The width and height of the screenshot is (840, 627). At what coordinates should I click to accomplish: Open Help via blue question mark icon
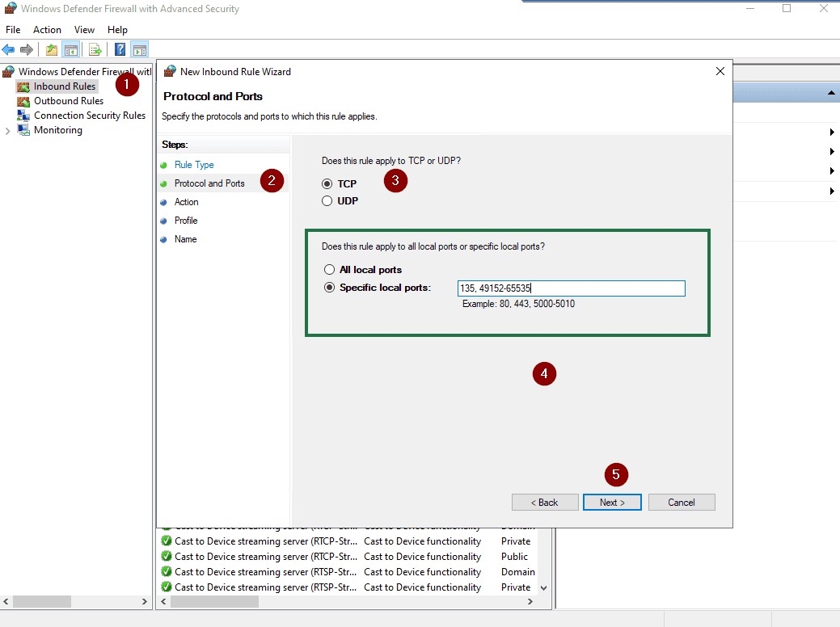120,50
